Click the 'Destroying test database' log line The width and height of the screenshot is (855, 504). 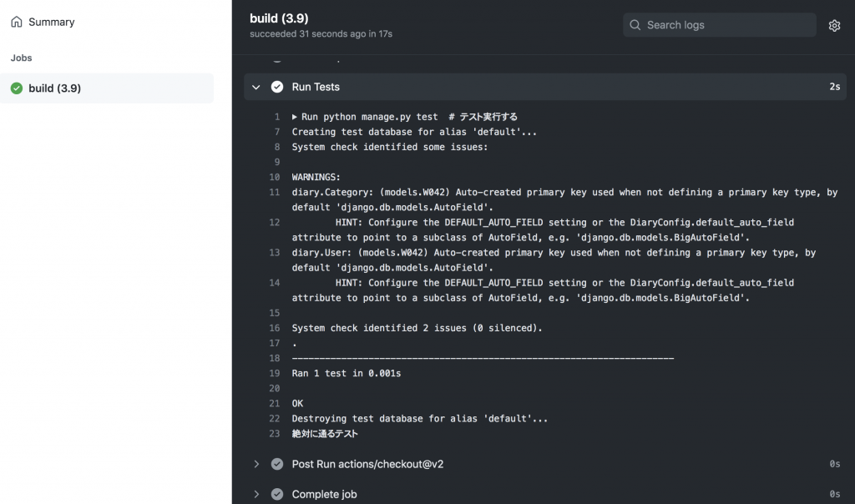coord(419,418)
